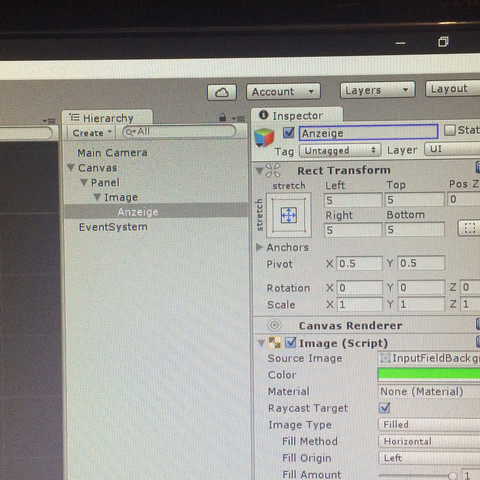Edit the Pivot Y field
This screenshot has height=480, width=480.
coord(421,263)
